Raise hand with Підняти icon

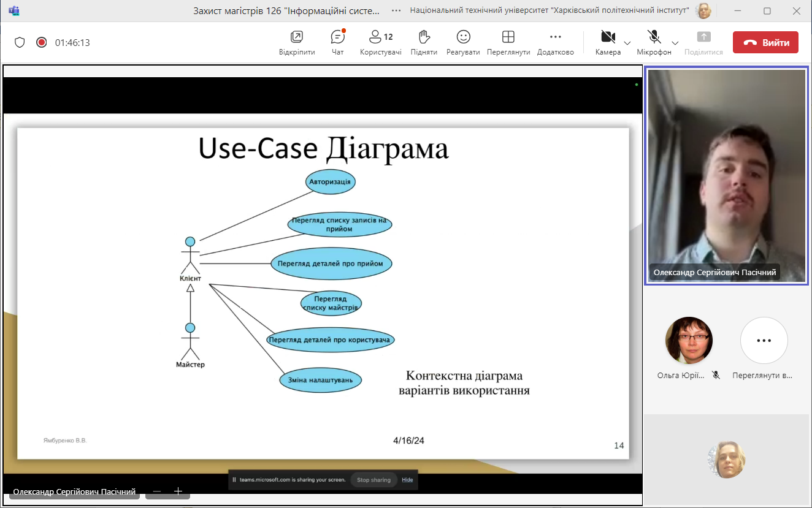(x=424, y=42)
